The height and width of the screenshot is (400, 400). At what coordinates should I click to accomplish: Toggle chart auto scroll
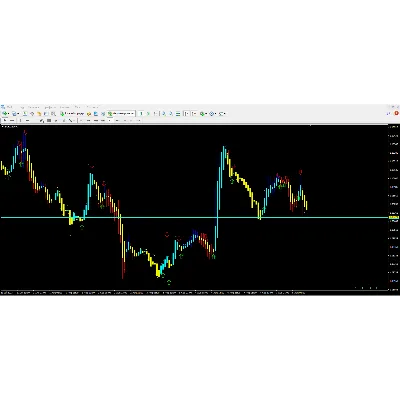186,114
